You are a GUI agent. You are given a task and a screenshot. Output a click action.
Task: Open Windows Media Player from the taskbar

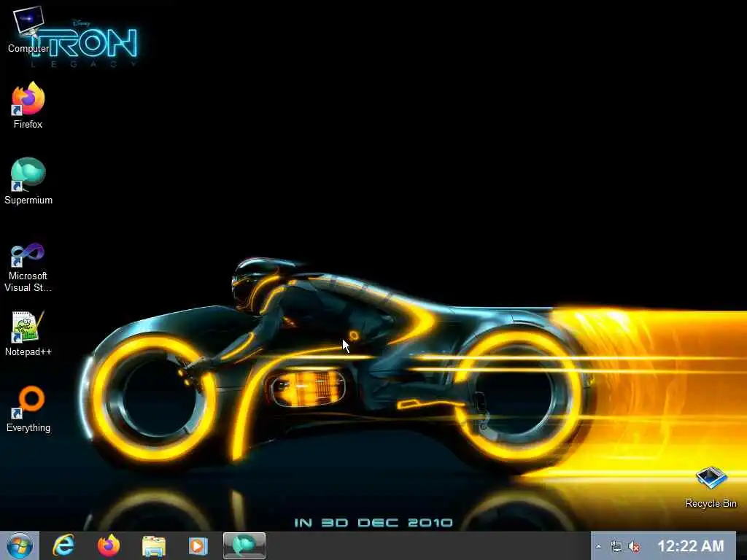tap(198, 546)
